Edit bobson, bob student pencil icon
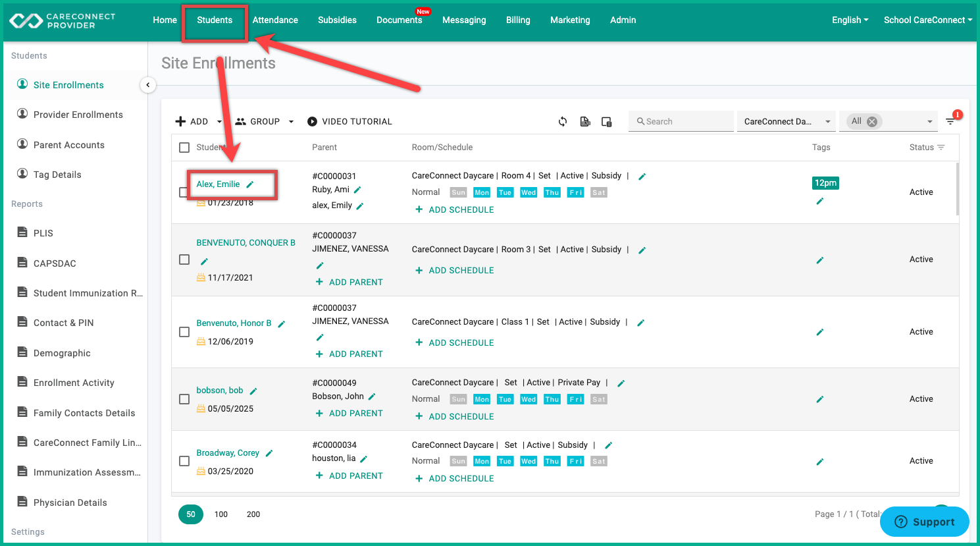 253,391
